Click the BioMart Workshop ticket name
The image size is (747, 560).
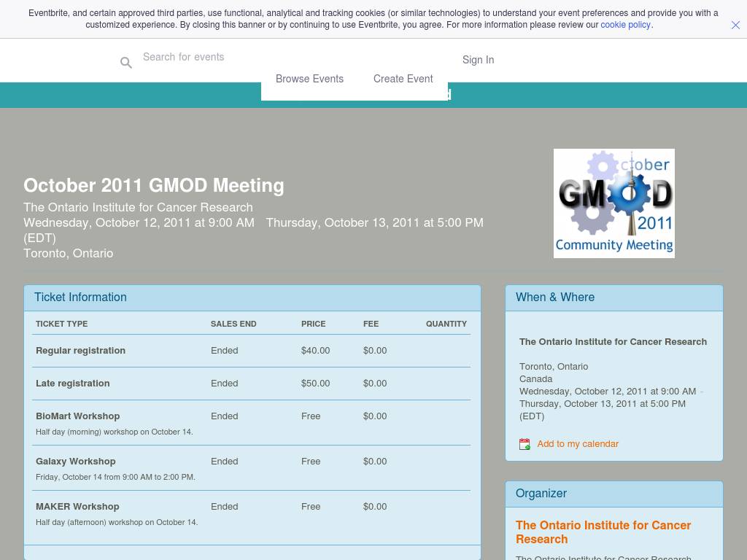tap(77, 416)
